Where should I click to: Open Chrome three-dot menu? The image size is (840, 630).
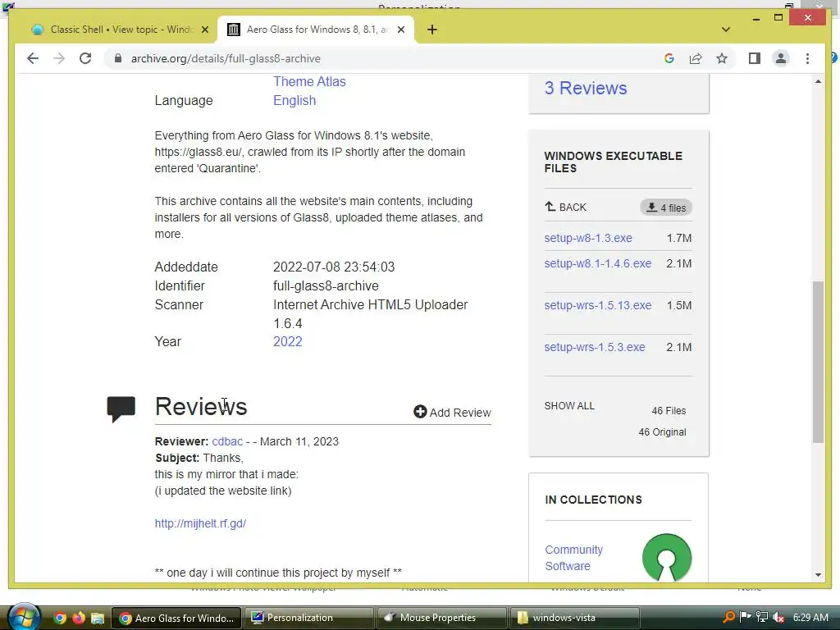pyautogui.click(x=807, y=58)
